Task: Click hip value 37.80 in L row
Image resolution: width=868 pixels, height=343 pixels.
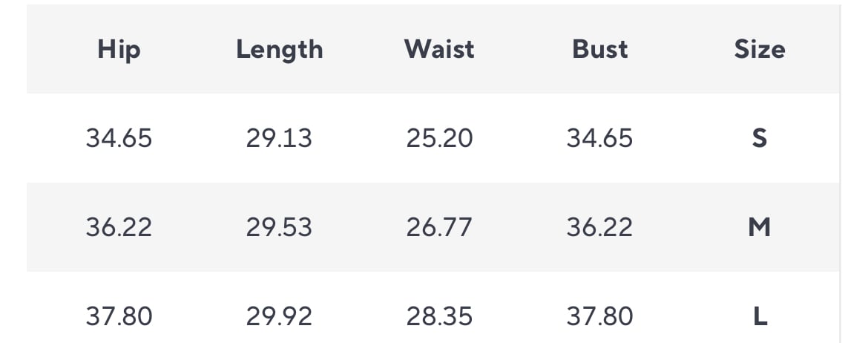Action: pos(119,316)
